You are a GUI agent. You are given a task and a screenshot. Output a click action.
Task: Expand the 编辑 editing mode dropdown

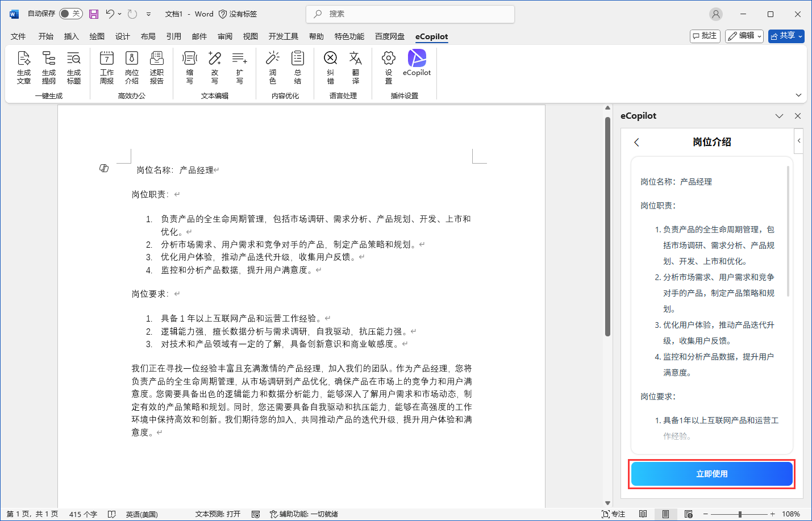[x=744, y=36]
